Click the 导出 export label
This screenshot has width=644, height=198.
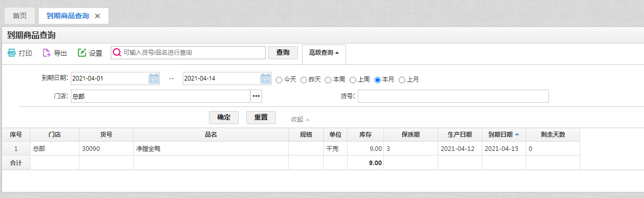[x=60, y=53]
